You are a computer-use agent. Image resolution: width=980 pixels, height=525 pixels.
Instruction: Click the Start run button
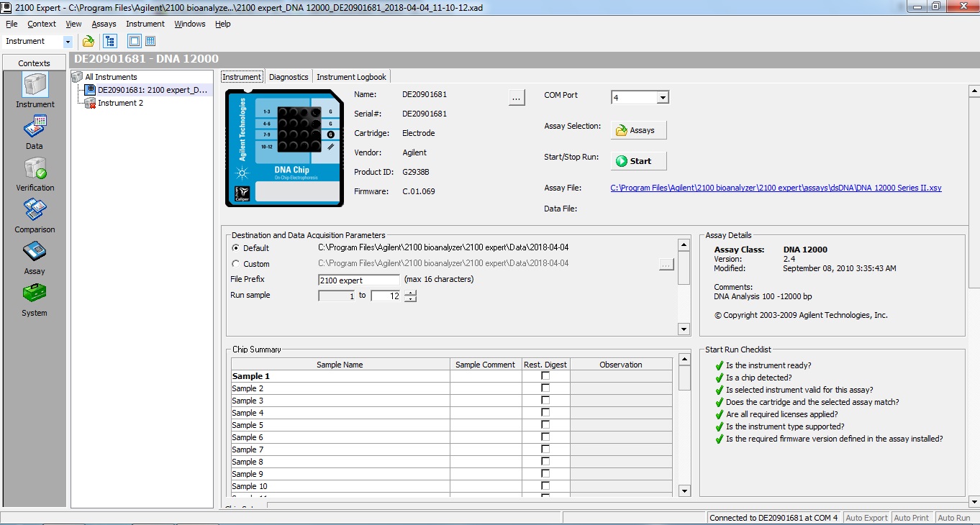[x=638, y=160]
